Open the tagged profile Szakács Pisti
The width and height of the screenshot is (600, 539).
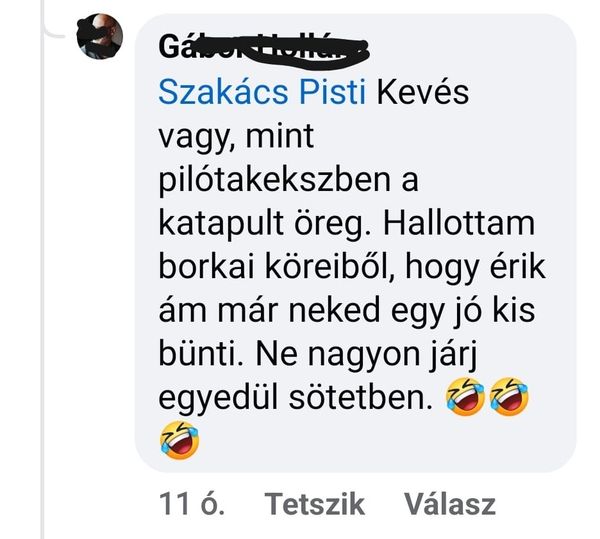(x=262, y=92)
